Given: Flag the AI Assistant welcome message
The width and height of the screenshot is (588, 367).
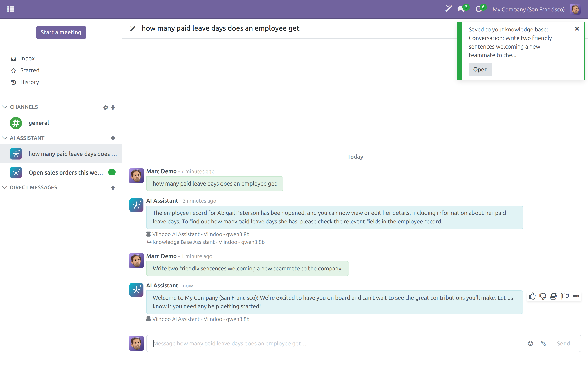Looking at the screenshot, I should coord(565,296).
